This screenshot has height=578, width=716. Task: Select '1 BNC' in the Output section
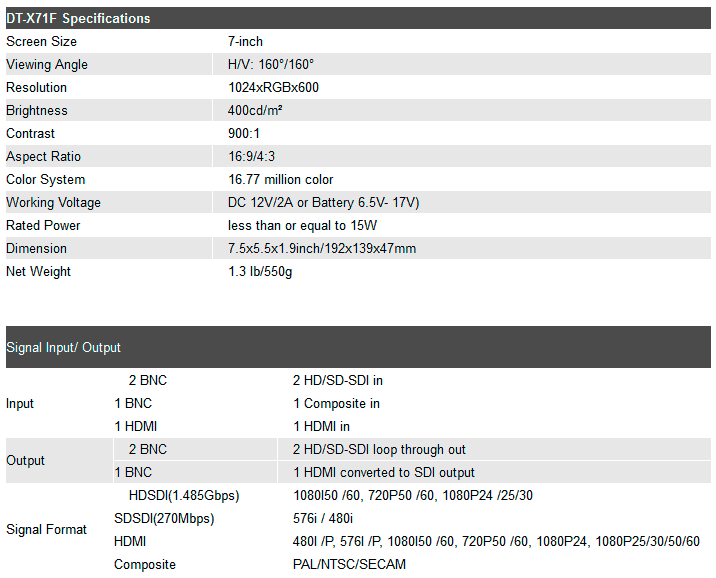click(x=133, y=473)
